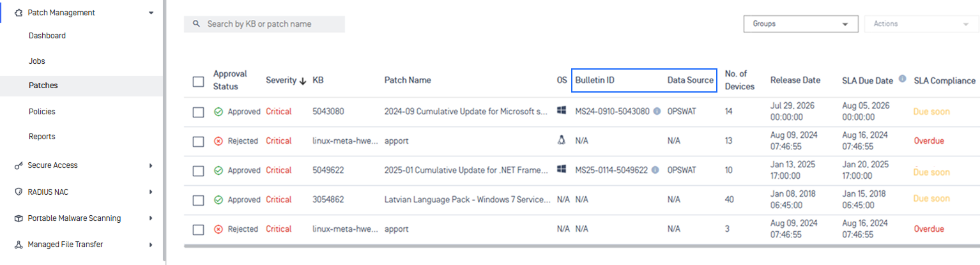Click the Managed File Transfer icon

click(x=18, y=245)
